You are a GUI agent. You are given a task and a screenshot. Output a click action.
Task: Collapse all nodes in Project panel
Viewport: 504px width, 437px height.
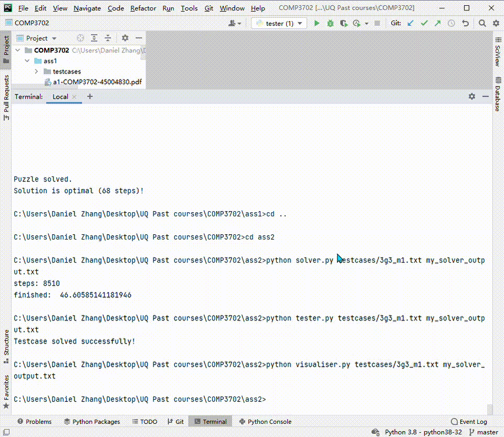point(108,38)
